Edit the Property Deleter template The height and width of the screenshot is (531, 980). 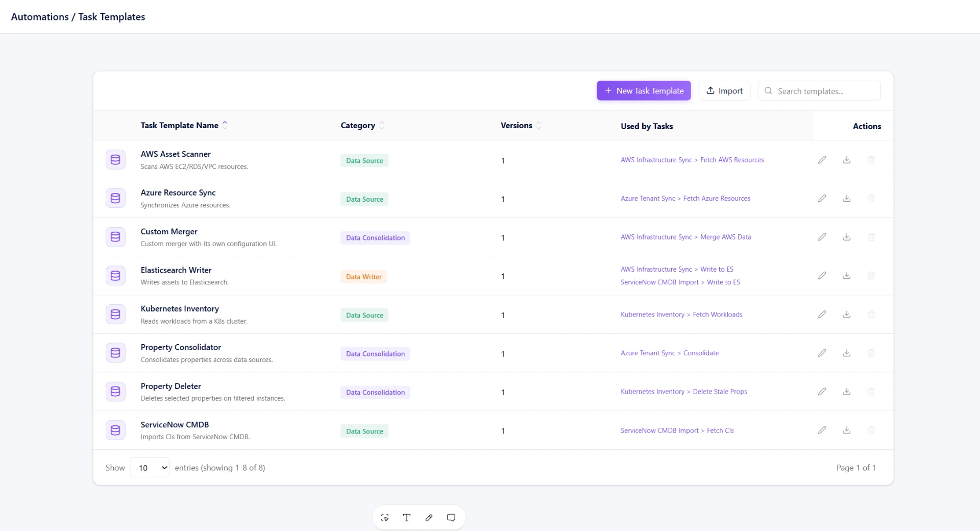pyautogui.click(x=822, y=392)
